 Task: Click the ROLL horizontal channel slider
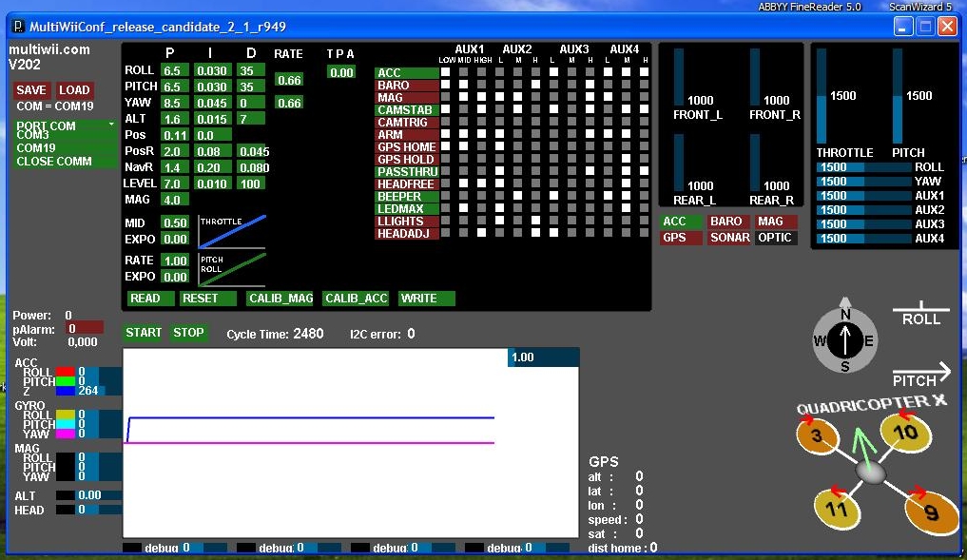[x=864, y=167]
